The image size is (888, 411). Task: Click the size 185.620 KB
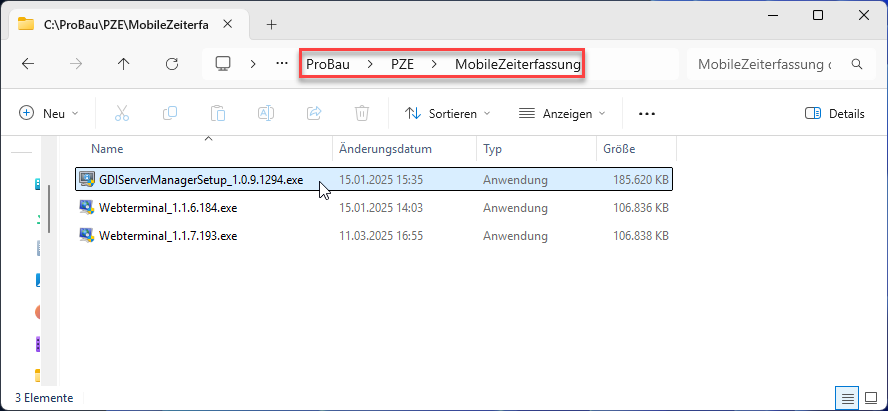[x=641, y=180]
